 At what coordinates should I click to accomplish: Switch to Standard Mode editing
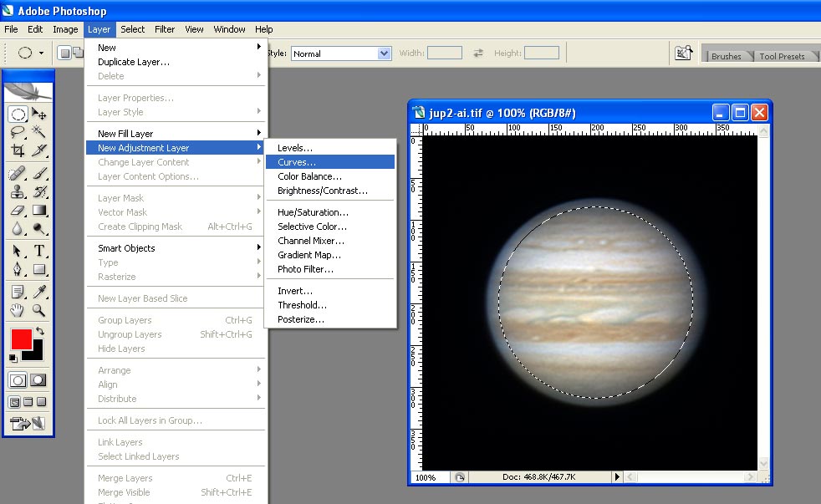18,380
